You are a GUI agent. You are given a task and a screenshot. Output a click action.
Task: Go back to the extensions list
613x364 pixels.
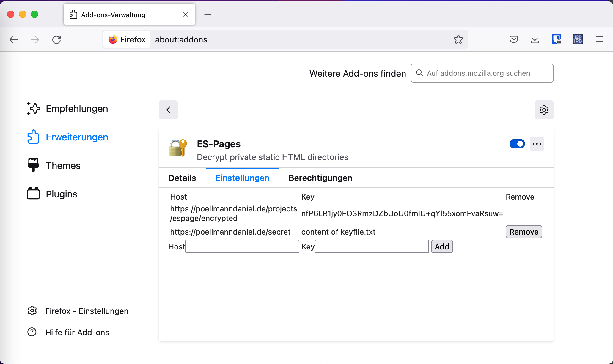point(168,110)
